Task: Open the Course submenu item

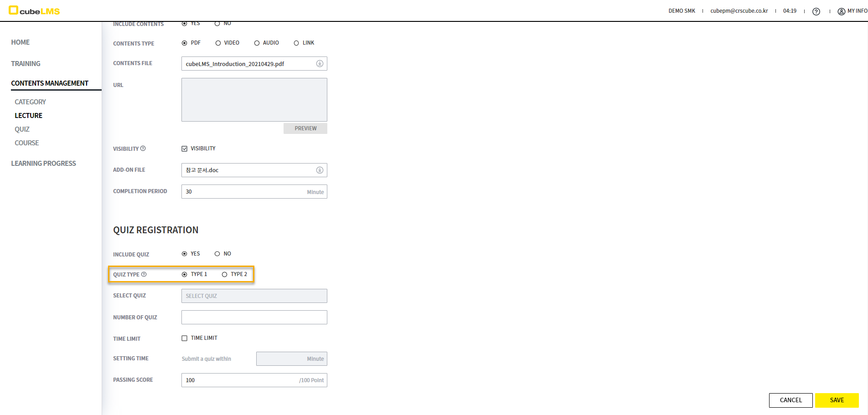Action: coord(26,143)
